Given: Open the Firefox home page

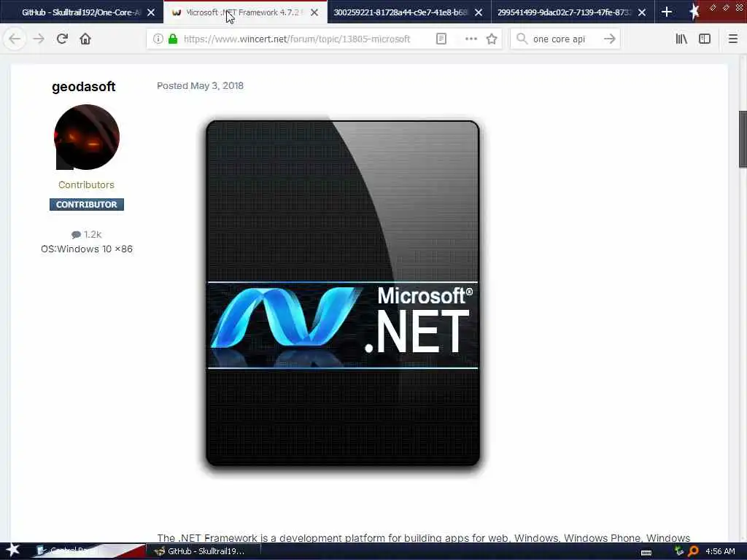Looking at the screenshot, I should (x=85, y=39).
